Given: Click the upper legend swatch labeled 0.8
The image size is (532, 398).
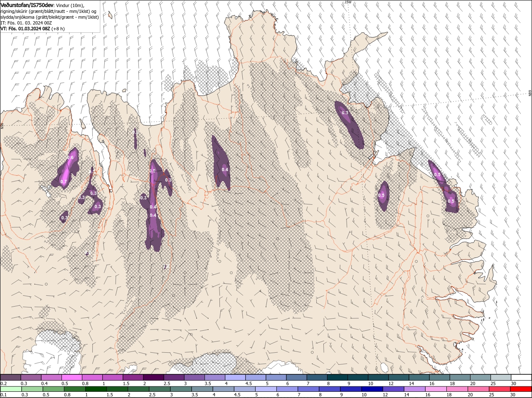Looking at the screenshot, I should click(x=92, y=377).
